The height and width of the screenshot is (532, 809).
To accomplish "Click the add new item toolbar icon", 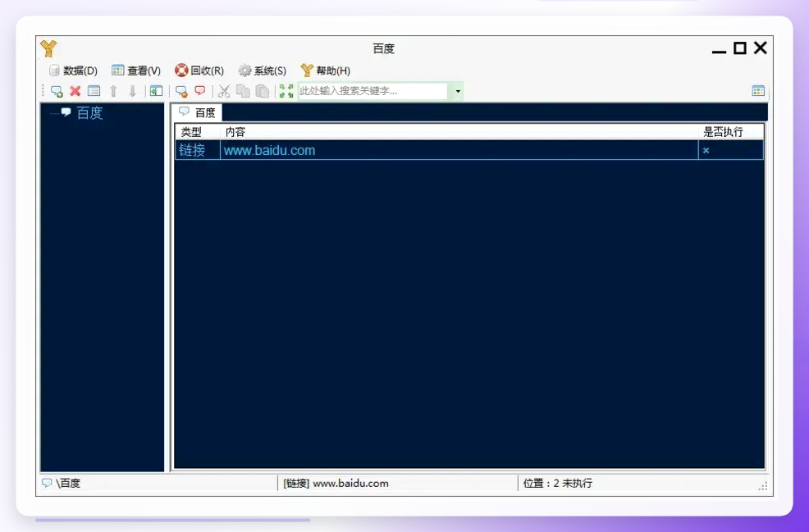I will coord(57,91).
